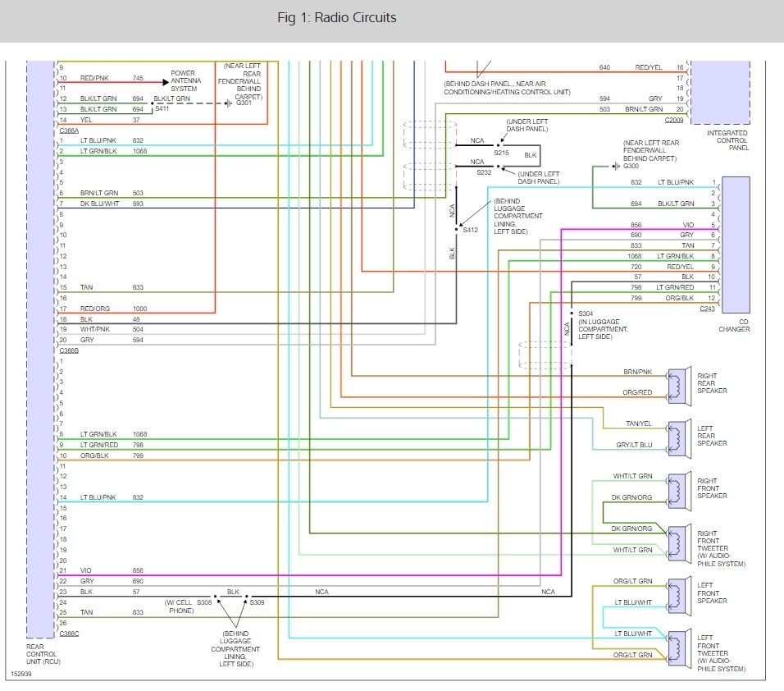Click circuit number 745
This screenshot has height=691, width=784.
[138, 78]
